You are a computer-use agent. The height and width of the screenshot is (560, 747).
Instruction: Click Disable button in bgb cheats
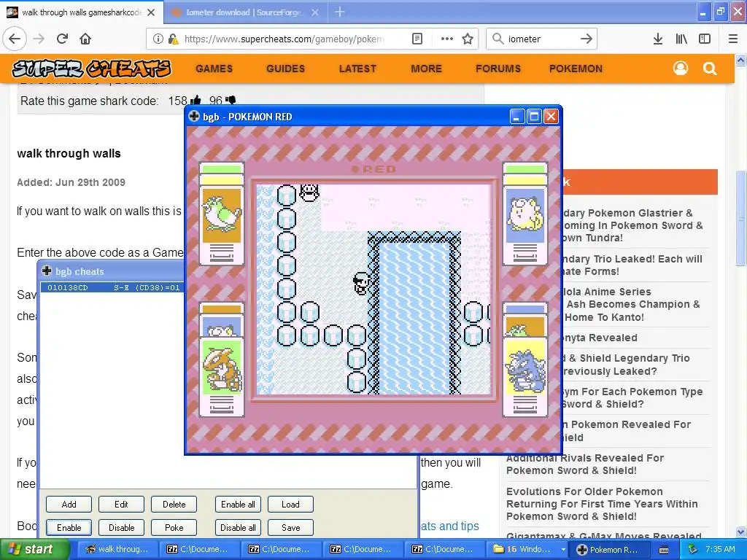pos(122,528)
